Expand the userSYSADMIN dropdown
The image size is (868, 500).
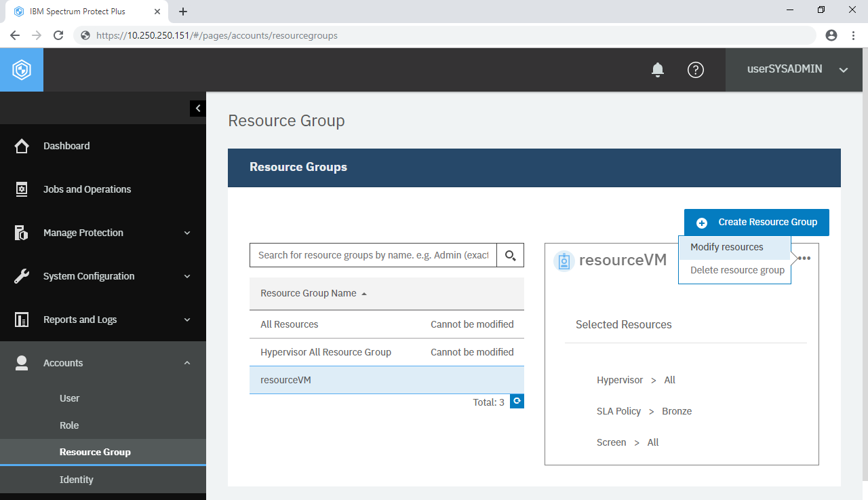tap(844, 70)
